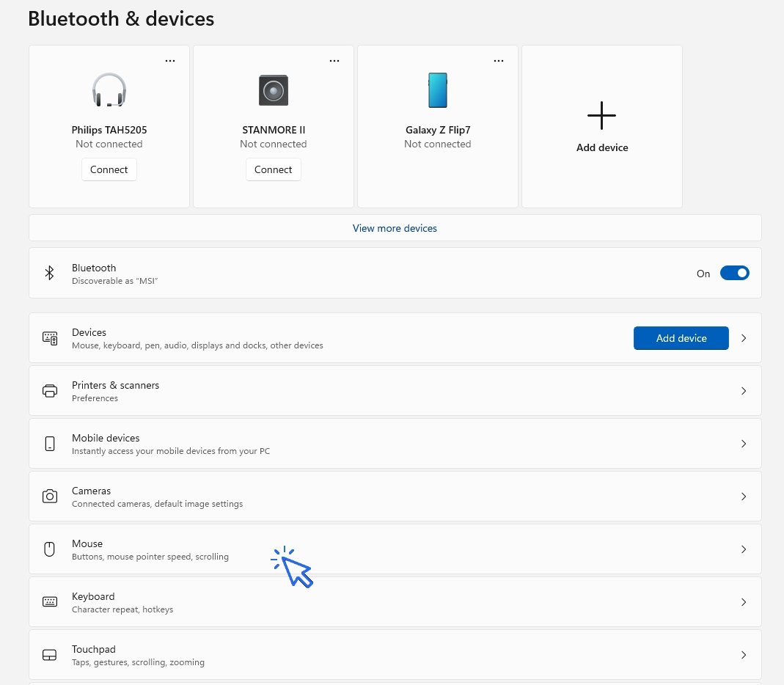Click the blue Add device button
Viewport: 784px width, 685px height.
681,338
